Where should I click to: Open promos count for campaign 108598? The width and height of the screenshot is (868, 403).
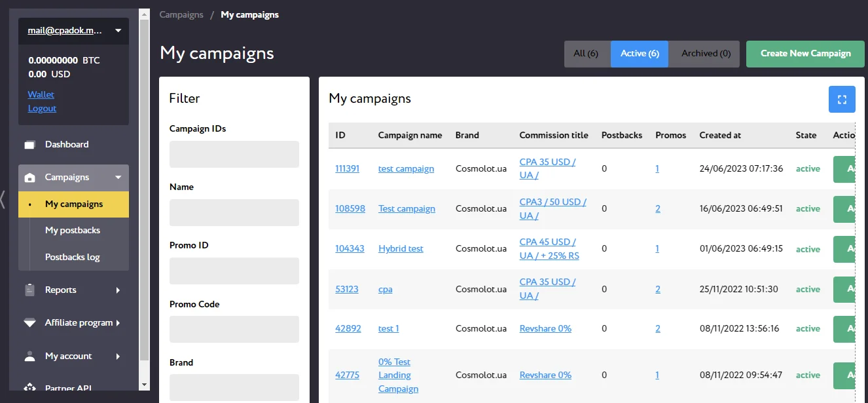pyautogui.click(x=658, y=208)
